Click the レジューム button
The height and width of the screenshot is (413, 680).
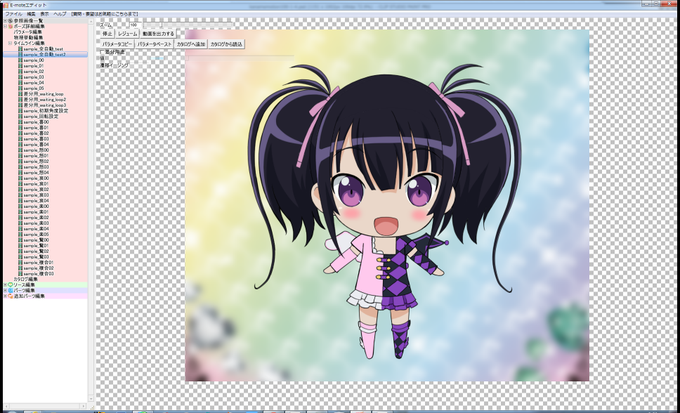[128, 33]
